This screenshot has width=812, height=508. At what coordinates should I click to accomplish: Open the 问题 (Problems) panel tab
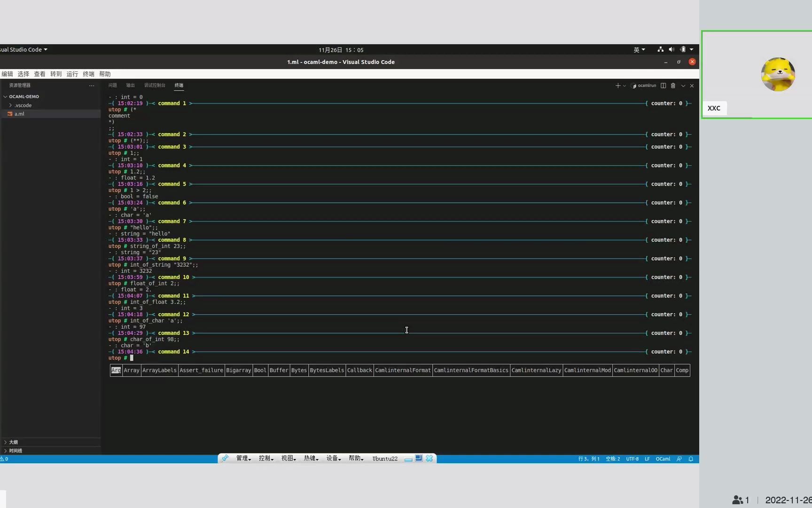(112, 85)
